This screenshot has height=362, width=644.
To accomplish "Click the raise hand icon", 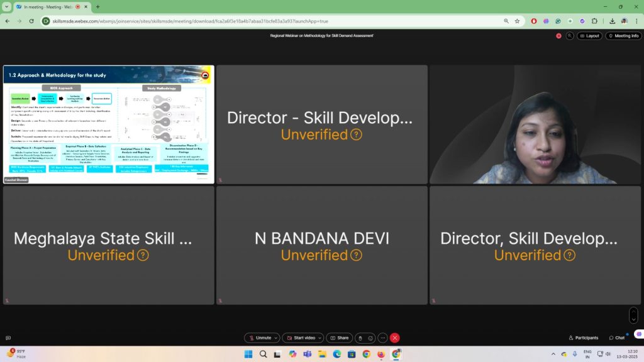I will (x=360, y=337).
